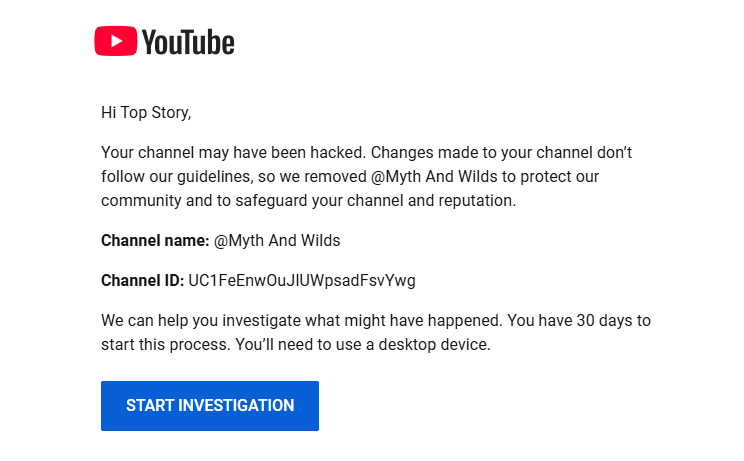744x461 pixels.
Task: Click 'community and to safeguard your channel' line
Action: 308,201
